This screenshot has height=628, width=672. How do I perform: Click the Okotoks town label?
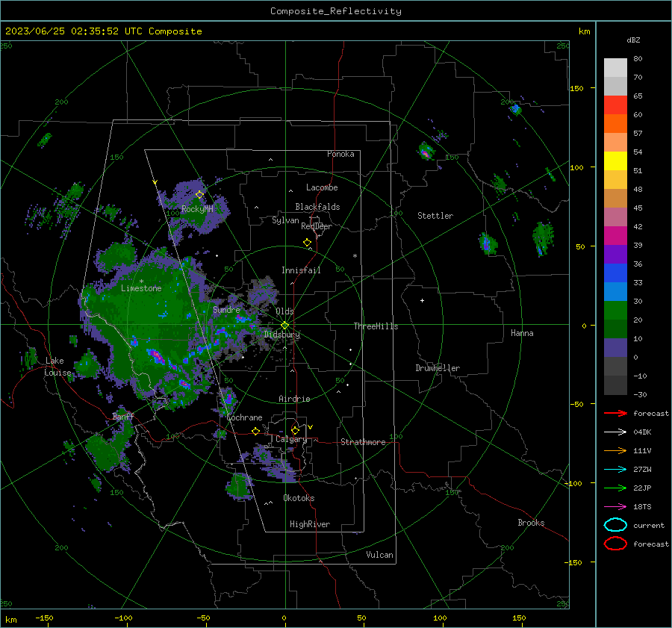[x=299, y=498]
